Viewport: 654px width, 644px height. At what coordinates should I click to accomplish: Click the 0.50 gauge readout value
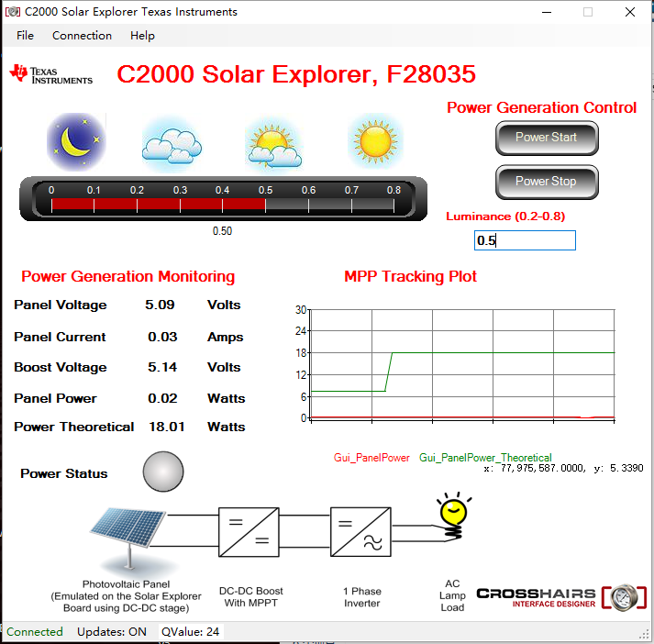222,231
